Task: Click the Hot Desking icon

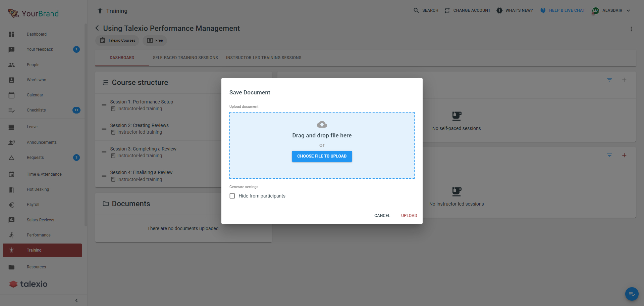Action: (11, 189)
